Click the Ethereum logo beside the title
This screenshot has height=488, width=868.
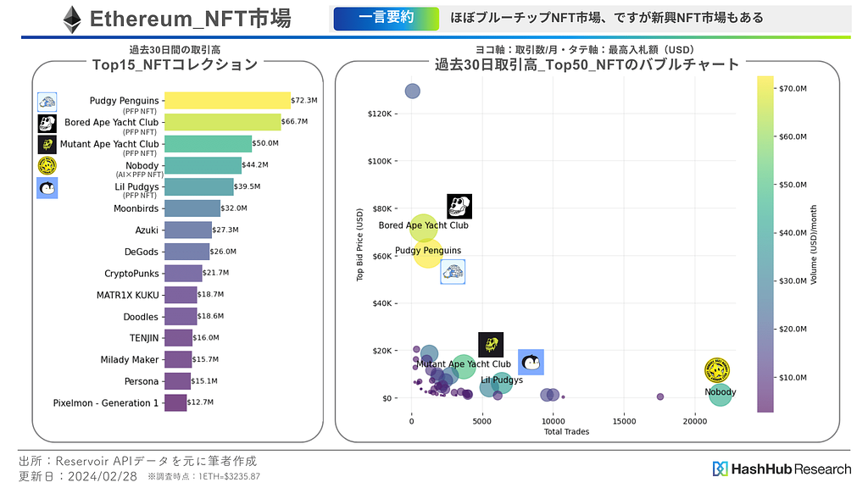(x=72, y=19)
